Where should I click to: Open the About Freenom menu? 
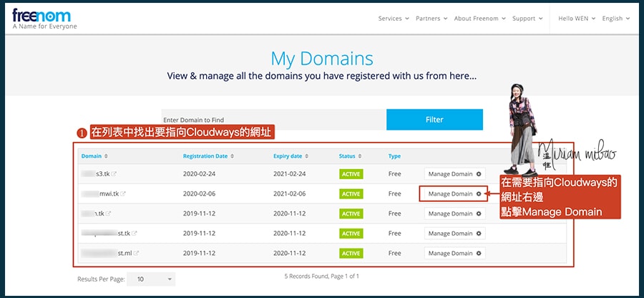tap(479, 19)
